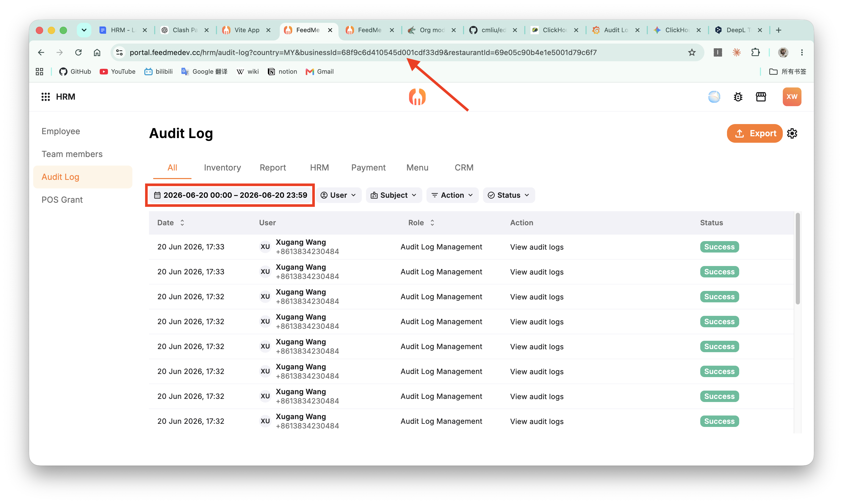Click the FeedMe logo in header
Screen dimensions: 843x504
(x=417, y=97)
